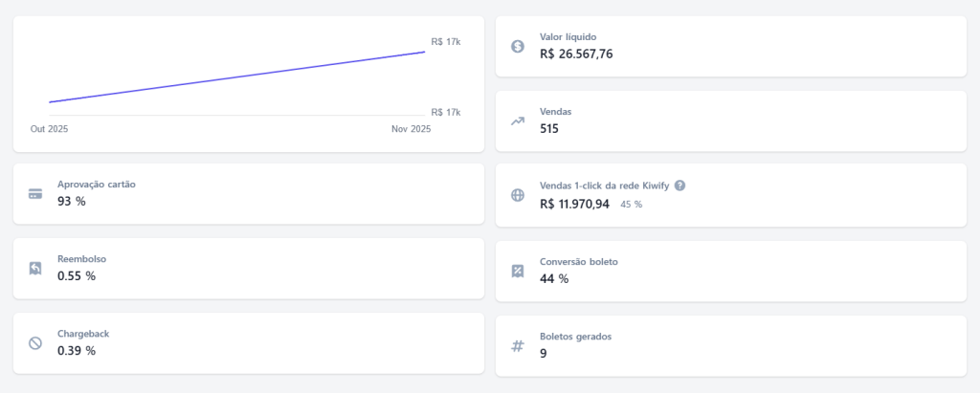Click the globe icon for Kiwify 1-click sales
Viewport: 980px width, 393px height.
pos(518,195)
